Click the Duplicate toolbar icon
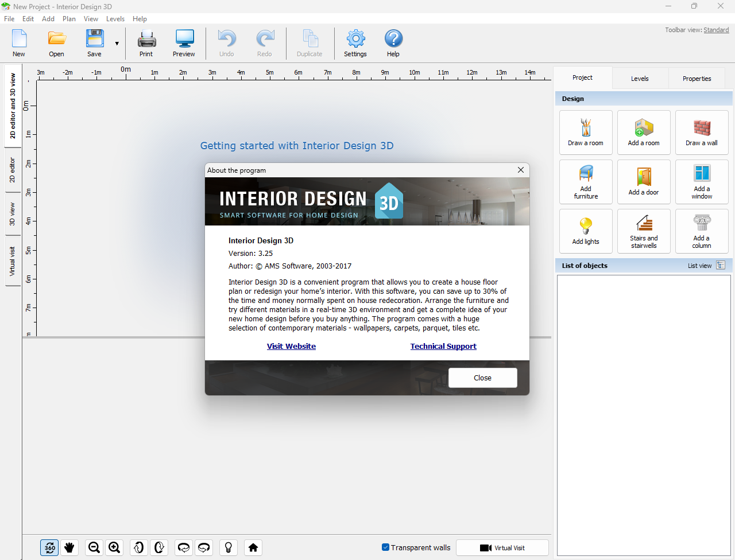The height and width of the screenshot is (560, 735). [310, 44]
